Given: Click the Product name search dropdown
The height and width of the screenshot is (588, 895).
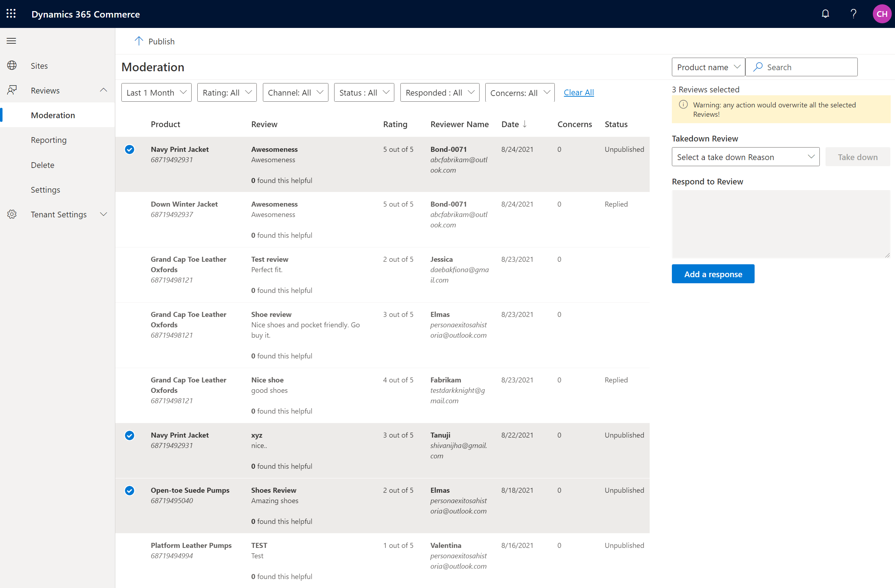Looking at the screenshot, I should pos(707,66).
